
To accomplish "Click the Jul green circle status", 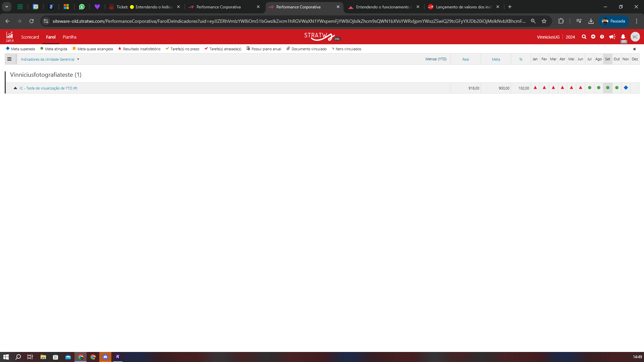I will tap(590, 88).
